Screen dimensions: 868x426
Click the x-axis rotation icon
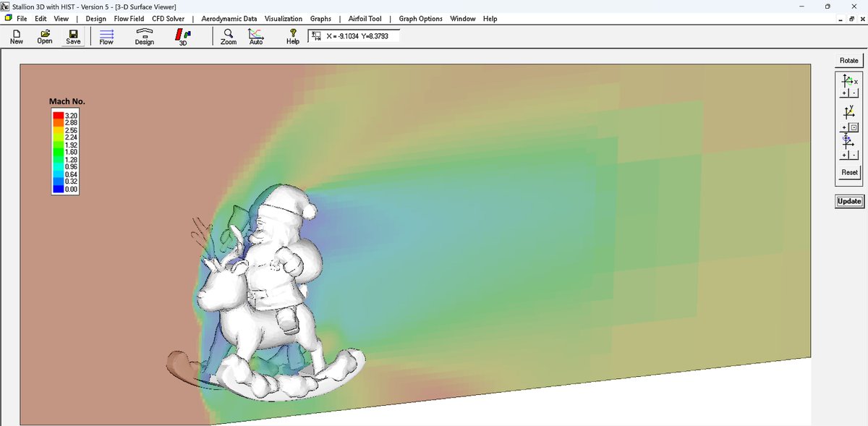850,82
